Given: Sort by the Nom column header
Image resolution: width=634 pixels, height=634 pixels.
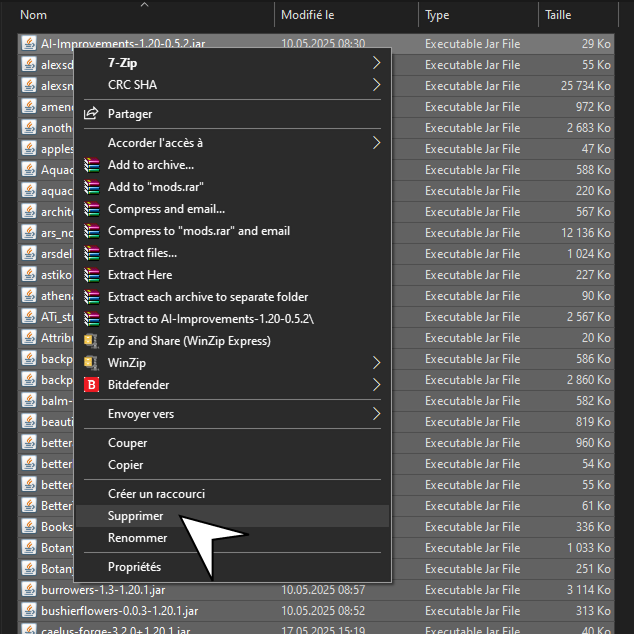Looking at the screenshot, I should tap(34, 15).
